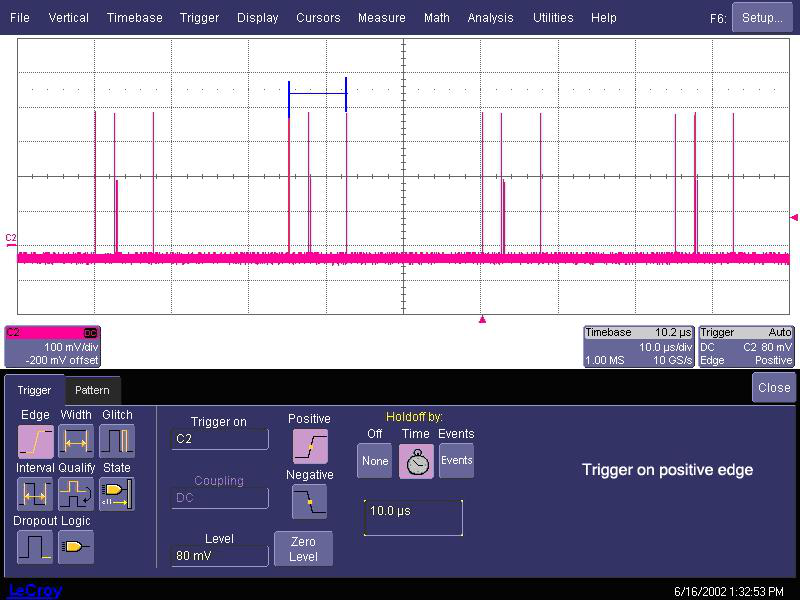Set holdoff to None

point(375,461)
